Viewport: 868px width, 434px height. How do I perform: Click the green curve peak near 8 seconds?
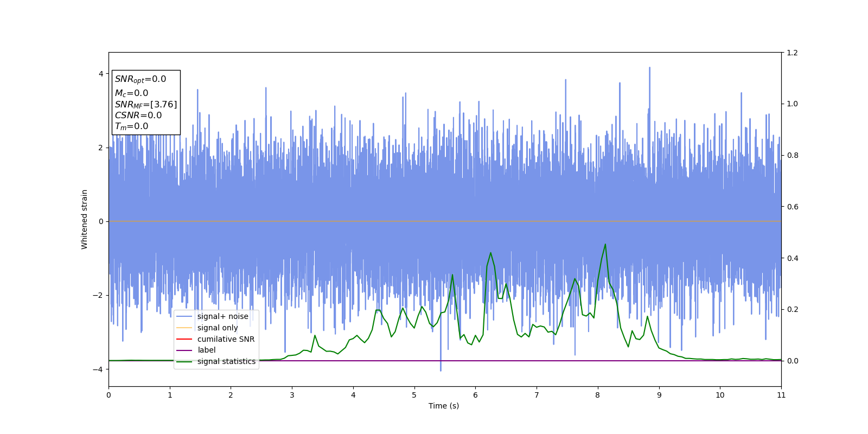click(605, 245)
